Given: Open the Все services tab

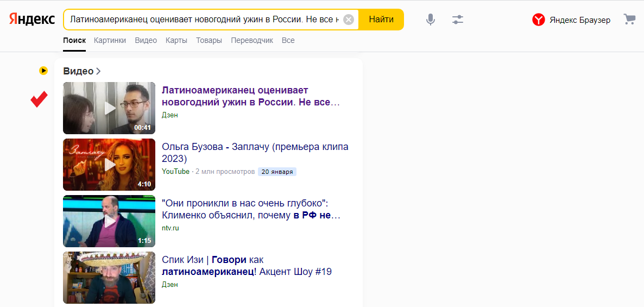Looking at the screenshot, I should click(288, 40).
